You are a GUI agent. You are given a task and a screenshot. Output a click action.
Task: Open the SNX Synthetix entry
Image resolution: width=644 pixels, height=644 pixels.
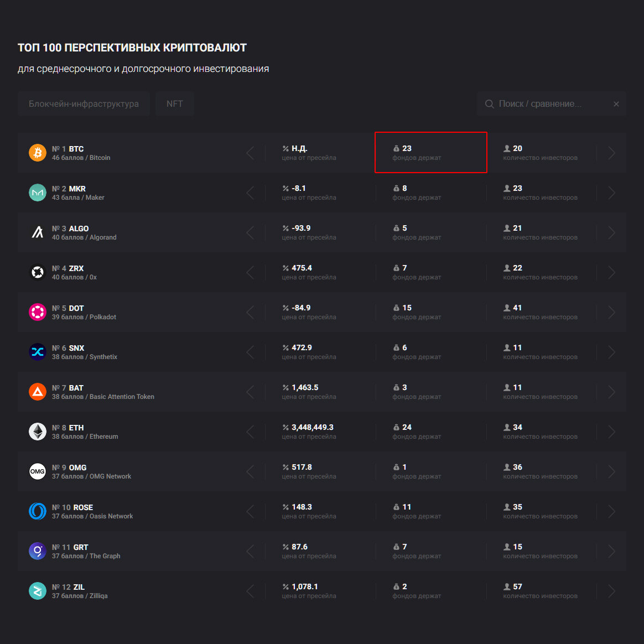(84, 352)
